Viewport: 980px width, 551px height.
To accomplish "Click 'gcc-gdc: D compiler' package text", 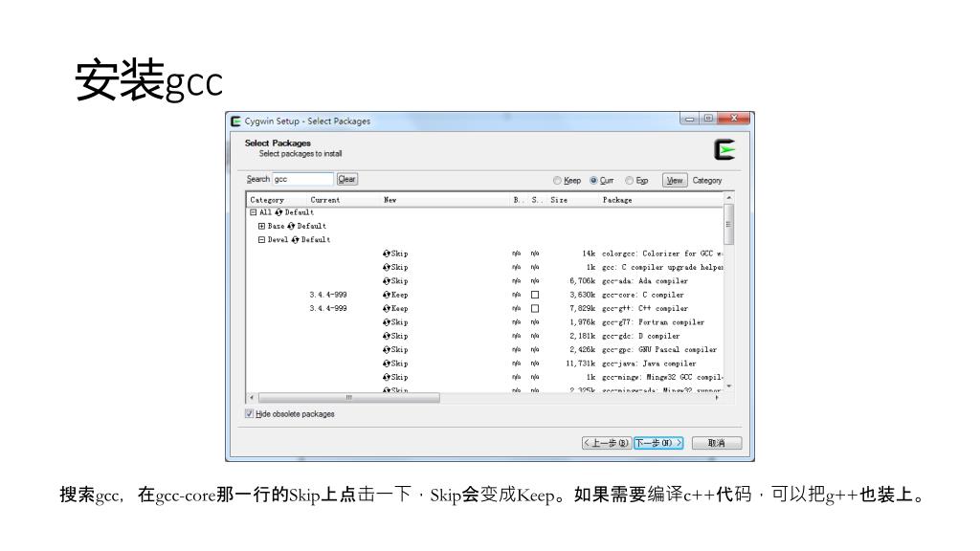I will [x=640, y=336].
